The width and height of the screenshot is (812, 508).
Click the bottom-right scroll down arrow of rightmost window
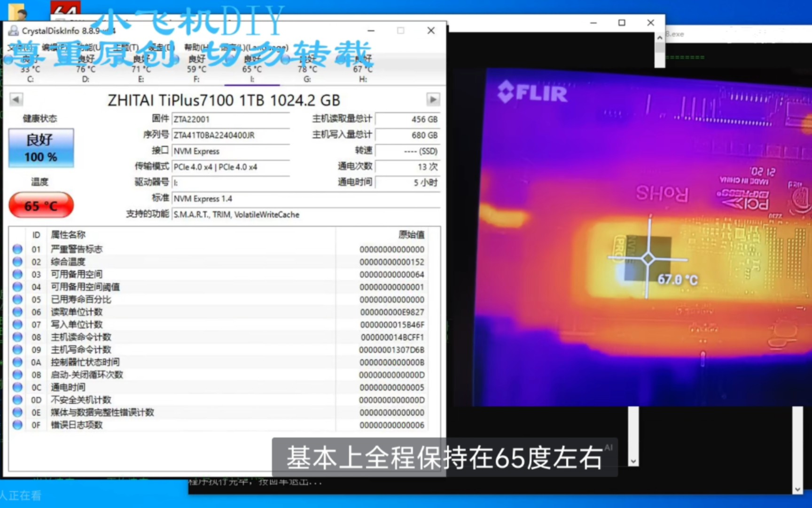[x=797, y=490]
